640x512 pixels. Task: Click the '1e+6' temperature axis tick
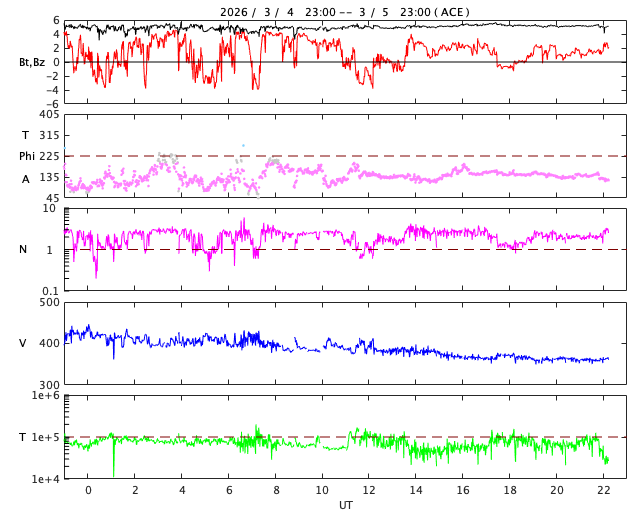point(45,395)
